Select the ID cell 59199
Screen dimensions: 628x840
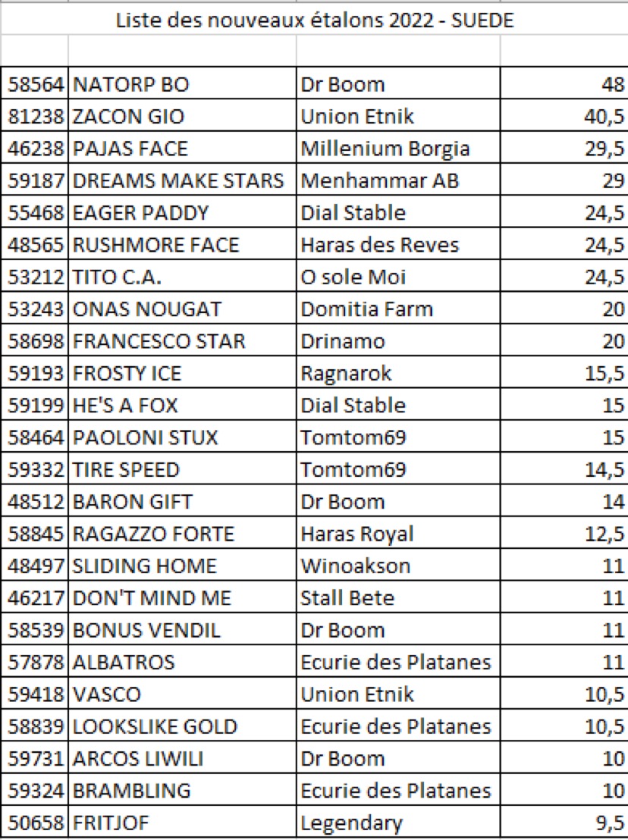coord(35,405)
